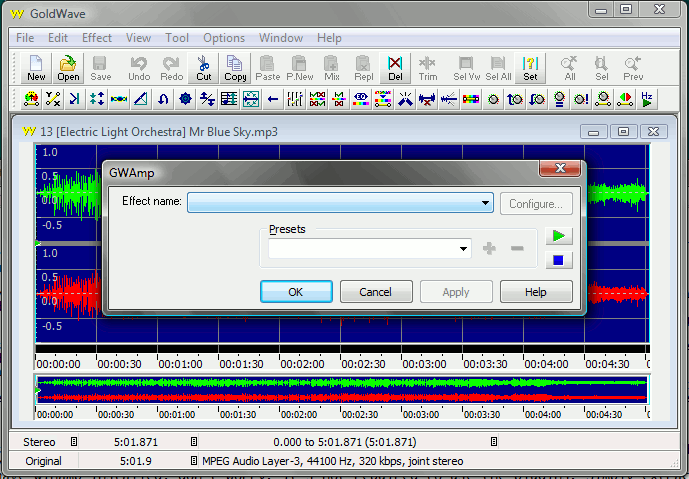Click the zoom Prev magnifier icon
The image size is (689, 479).
pyautogui.click(x=633, y=68)
